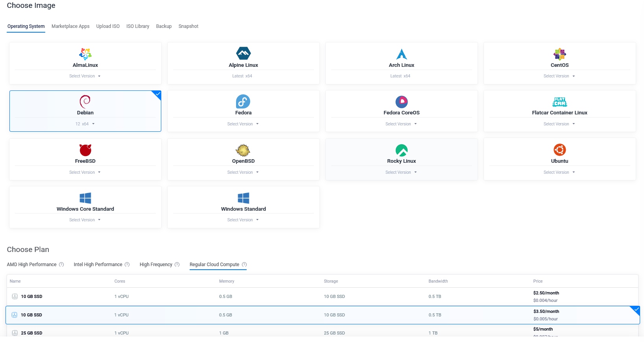Open Fedora Select Version dropdown
Screen dimensions: 644x342
243,124
